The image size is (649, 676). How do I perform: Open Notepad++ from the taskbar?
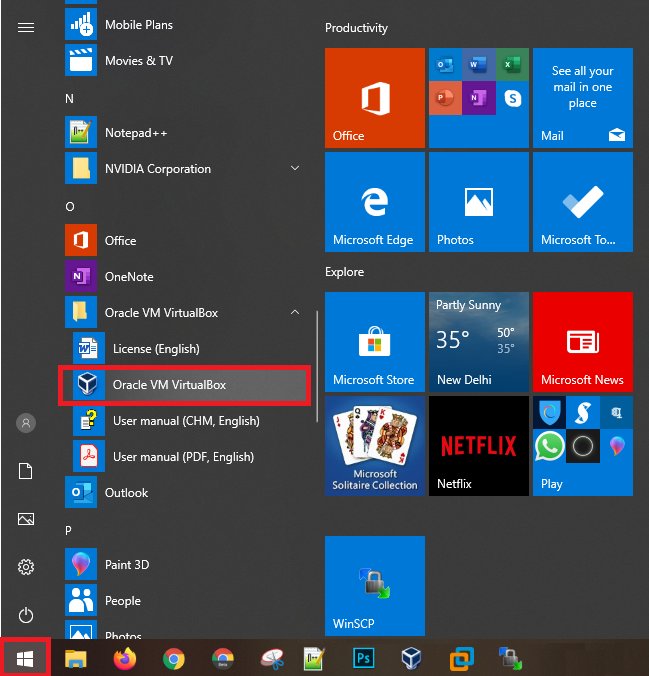314,659
